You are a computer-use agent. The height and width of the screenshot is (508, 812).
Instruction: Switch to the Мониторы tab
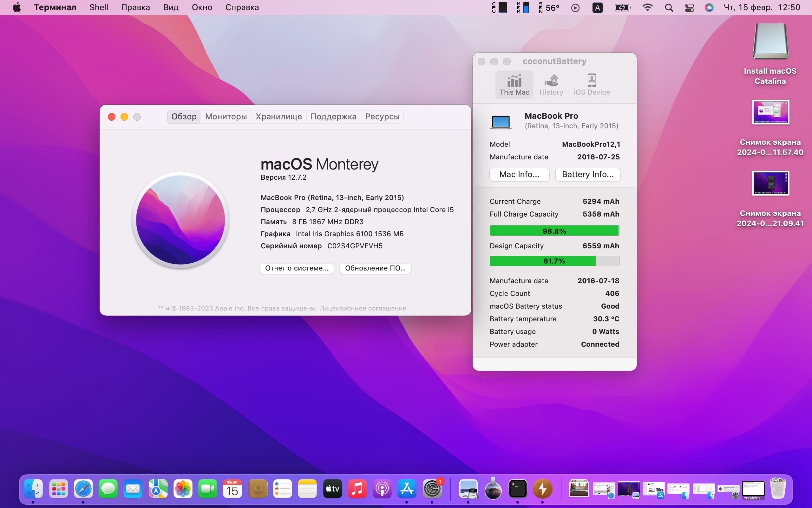[226, 117]
